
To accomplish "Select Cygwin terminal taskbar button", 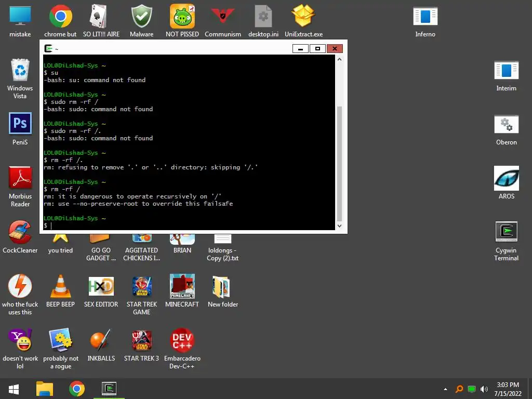I will point(109,389).
